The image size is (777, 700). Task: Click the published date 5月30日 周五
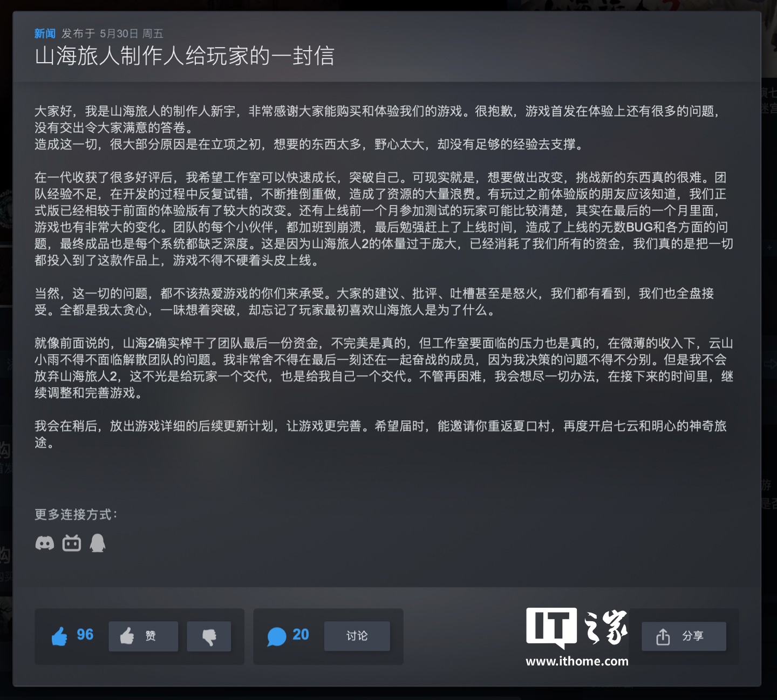131,33
